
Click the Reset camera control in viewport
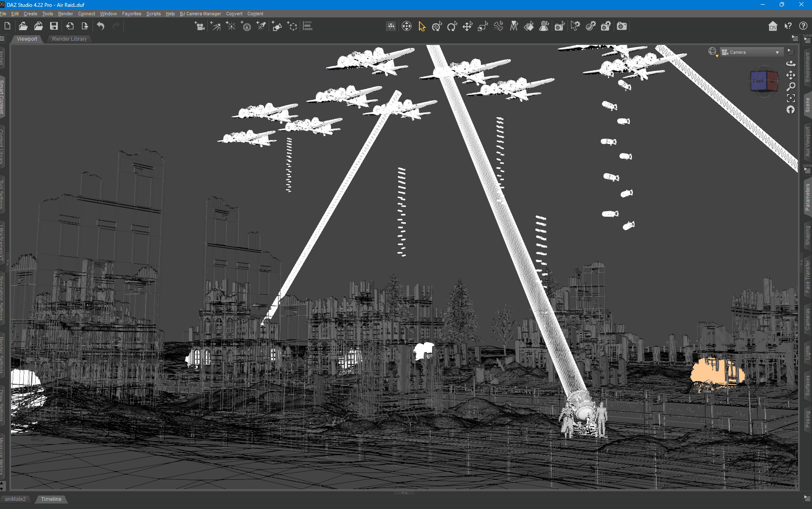point(791,110)
